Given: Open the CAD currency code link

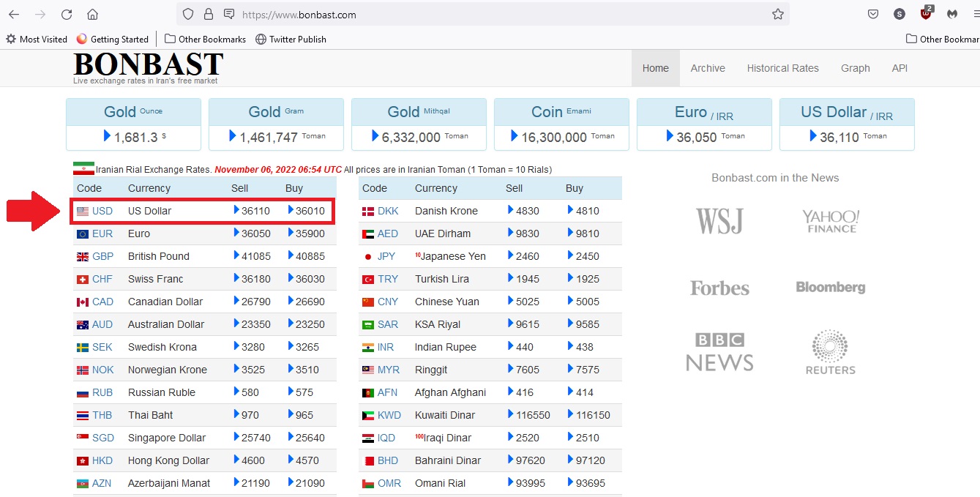Looking at the screenshot, I should tap(103, 302).
